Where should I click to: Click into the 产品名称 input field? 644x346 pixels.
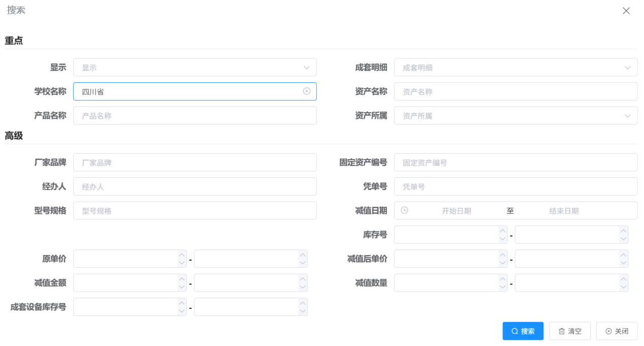point(194,116)
